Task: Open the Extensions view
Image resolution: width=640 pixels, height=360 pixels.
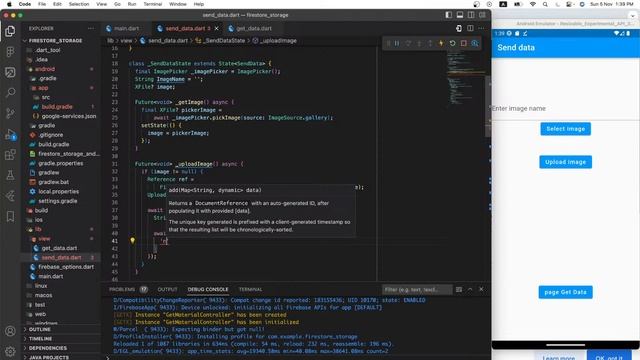Action: [x=10, y=155]
